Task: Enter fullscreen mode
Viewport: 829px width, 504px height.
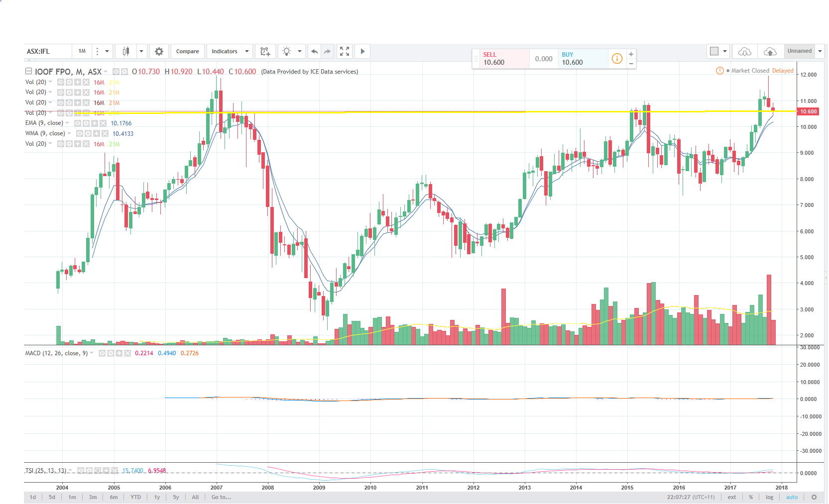Action: pyautogui.click(x=345, y=51)
